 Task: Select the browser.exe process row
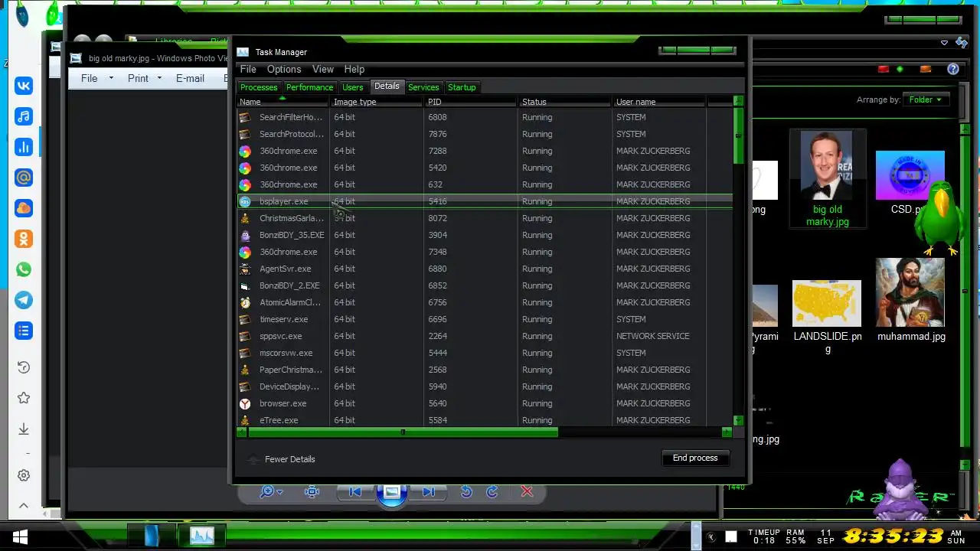coord(485,403)
